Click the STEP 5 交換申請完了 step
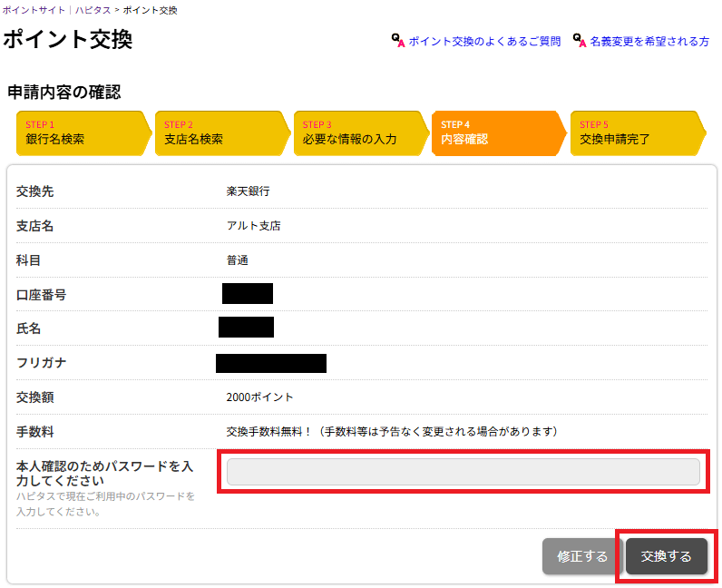Image resolution: width=722 pixels, height=588 pixels. tap(634, 133)
